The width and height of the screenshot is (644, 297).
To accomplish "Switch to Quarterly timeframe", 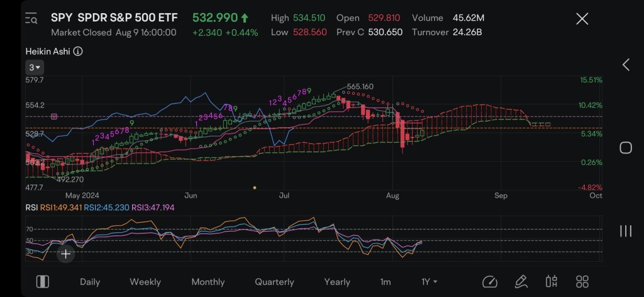I will (274, 282).
